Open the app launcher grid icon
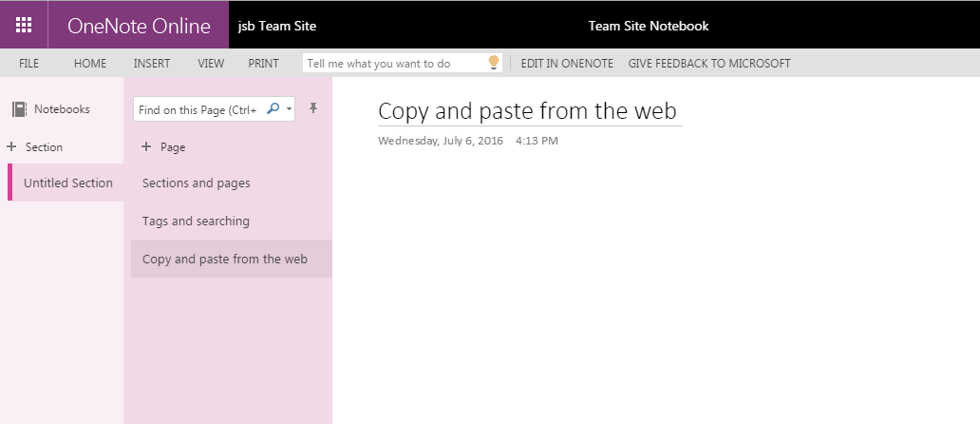Viewport: 980px width, 424px height. click(24, 25)
